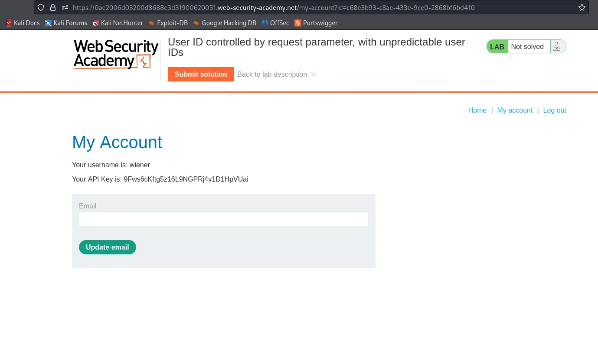Open the Portswigger bookmark
The image size is (598, 364).
click(x=316, y=23)
